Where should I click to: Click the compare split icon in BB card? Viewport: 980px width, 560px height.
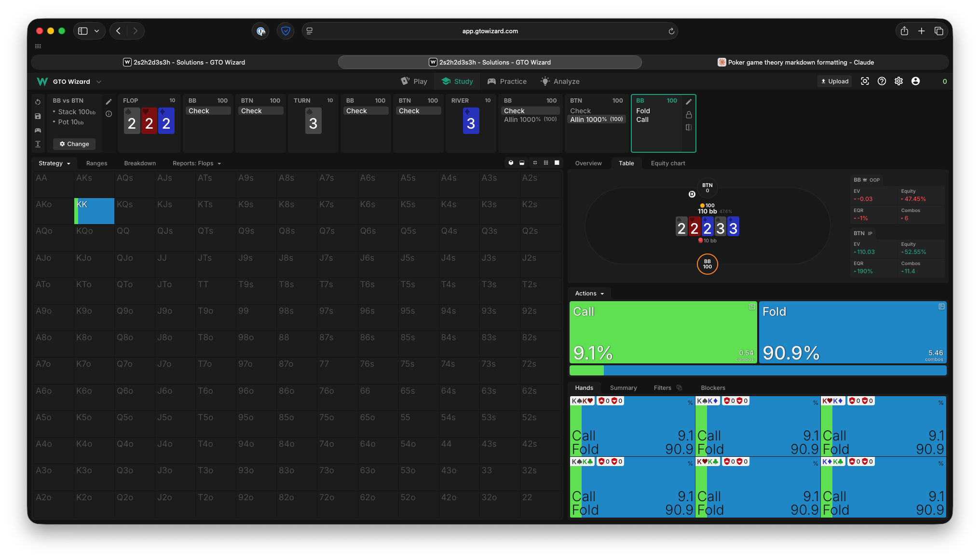(689, 127)
